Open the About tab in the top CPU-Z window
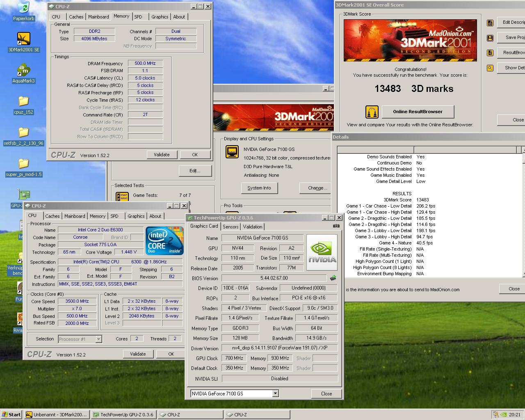Image resolution: width=525 pixels, height=420 pixels. pos(179,17)
